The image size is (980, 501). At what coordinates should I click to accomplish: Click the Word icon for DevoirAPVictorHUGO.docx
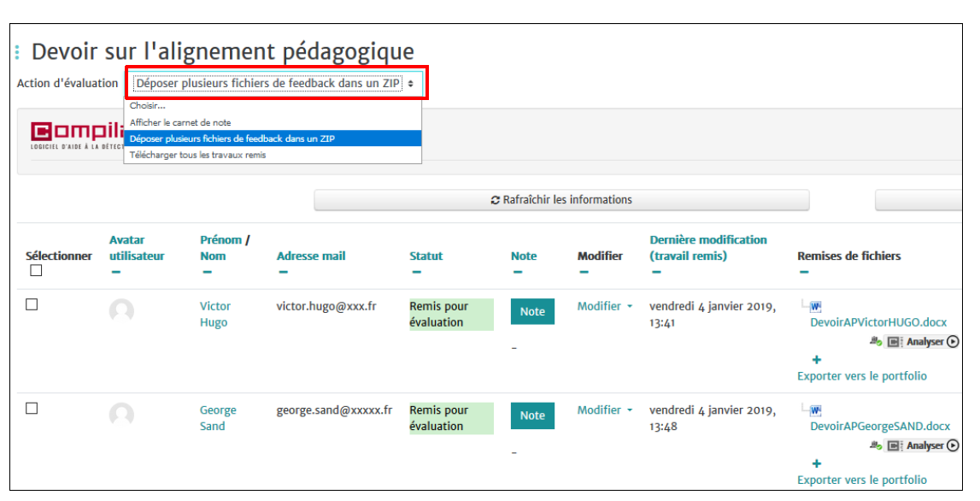point(815,307)
